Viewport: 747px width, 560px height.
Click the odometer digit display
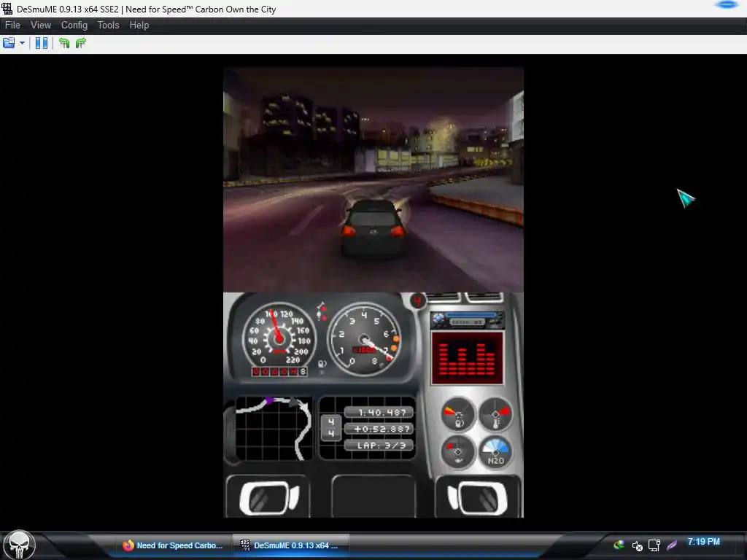click(x=279, y=371)
